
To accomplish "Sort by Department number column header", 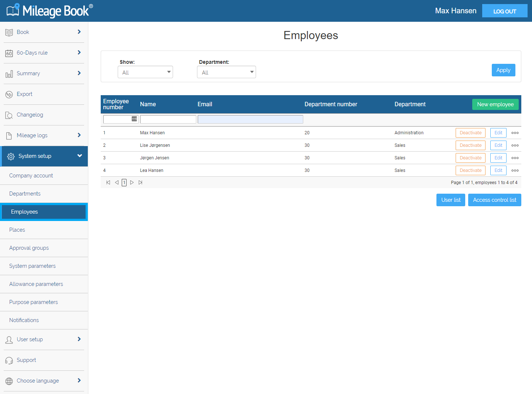I will click(x=331, y=104).
